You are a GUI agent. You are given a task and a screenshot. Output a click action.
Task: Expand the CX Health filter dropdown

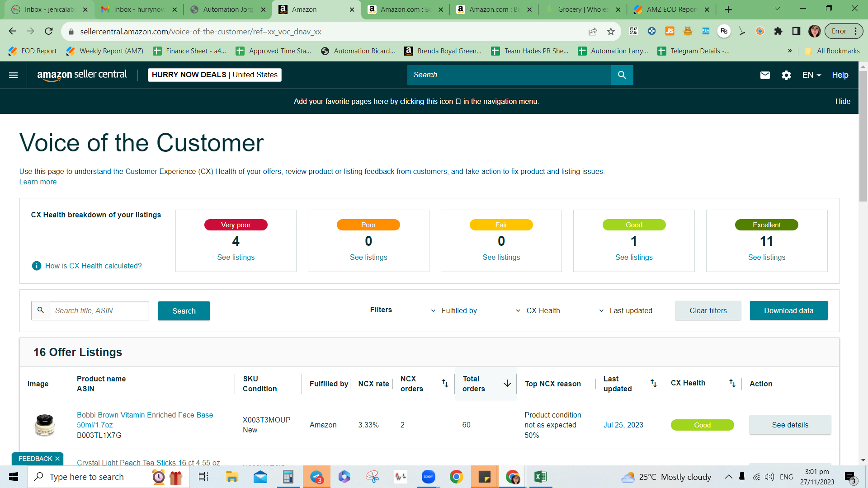coord(538,310)
